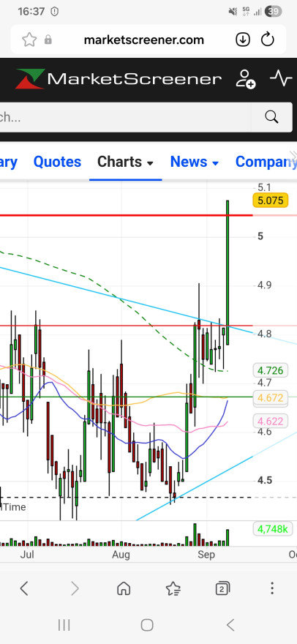Tap the MarketScreener logo
The height and width of the screenshot is (644, 297).
point(119,78)
